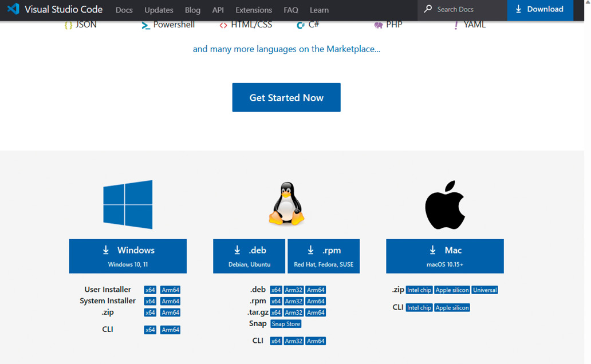
Task: Select x64 in Linux .deb row
Action: 276,290
